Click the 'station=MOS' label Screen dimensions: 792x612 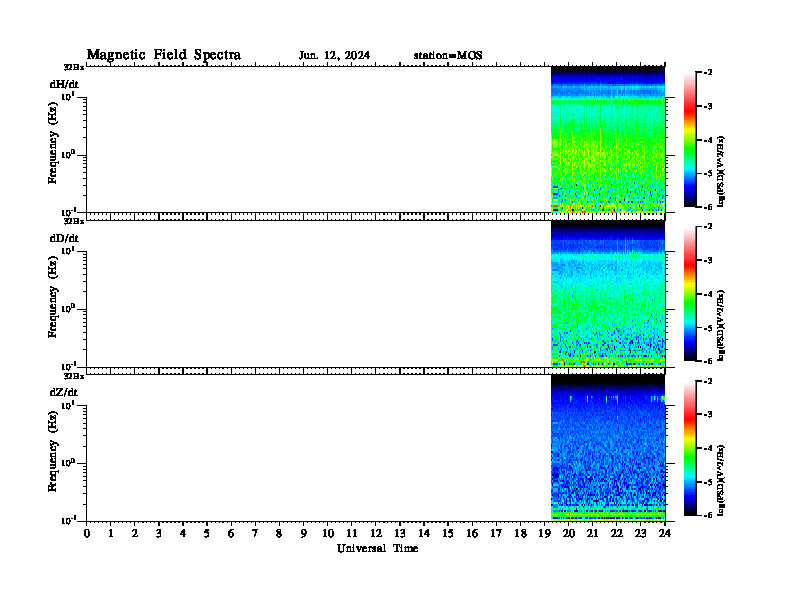coord(448,55)
